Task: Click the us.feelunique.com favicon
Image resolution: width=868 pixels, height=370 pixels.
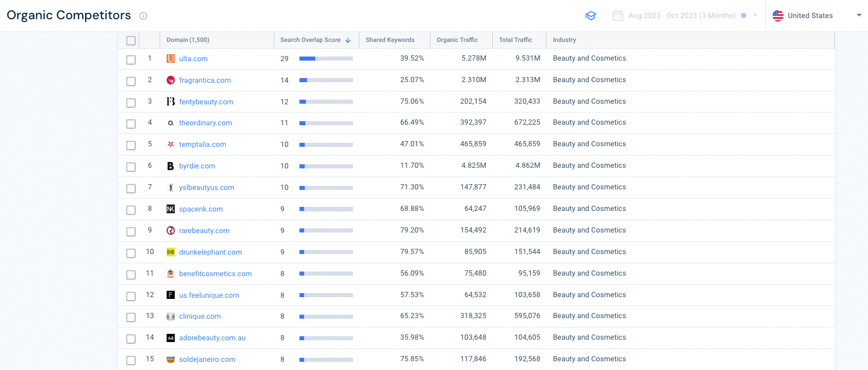Action: pos(171,295)
